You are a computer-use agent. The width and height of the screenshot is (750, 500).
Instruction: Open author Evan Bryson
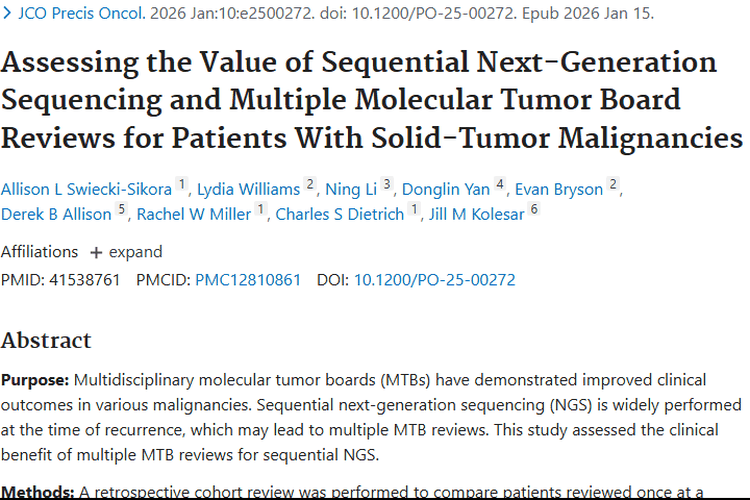(x=559, y=189)
